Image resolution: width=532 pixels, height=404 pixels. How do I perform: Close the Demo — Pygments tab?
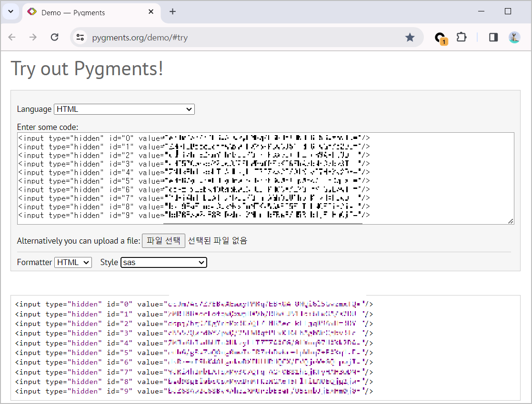tap(151, 12)
